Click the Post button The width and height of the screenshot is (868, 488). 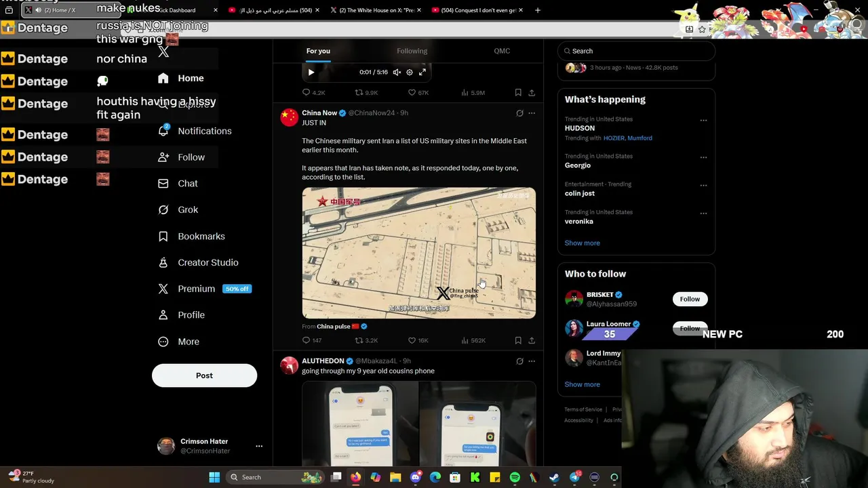point(204,375)
